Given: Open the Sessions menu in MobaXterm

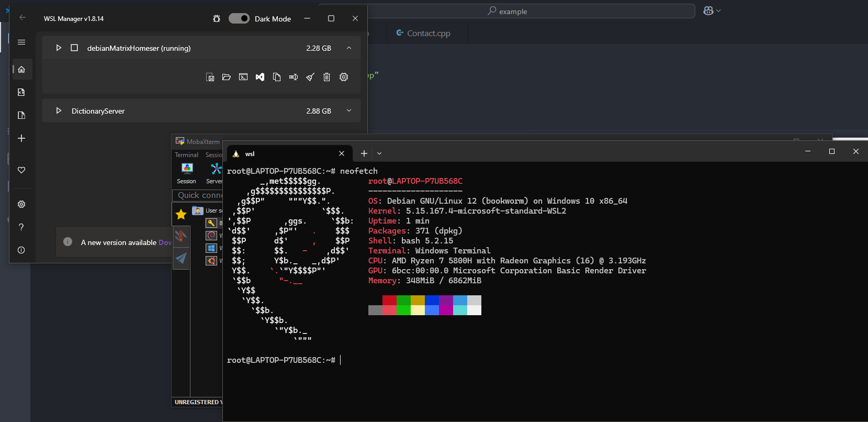Looking at the screenshot, I should (x=213, y=155).
